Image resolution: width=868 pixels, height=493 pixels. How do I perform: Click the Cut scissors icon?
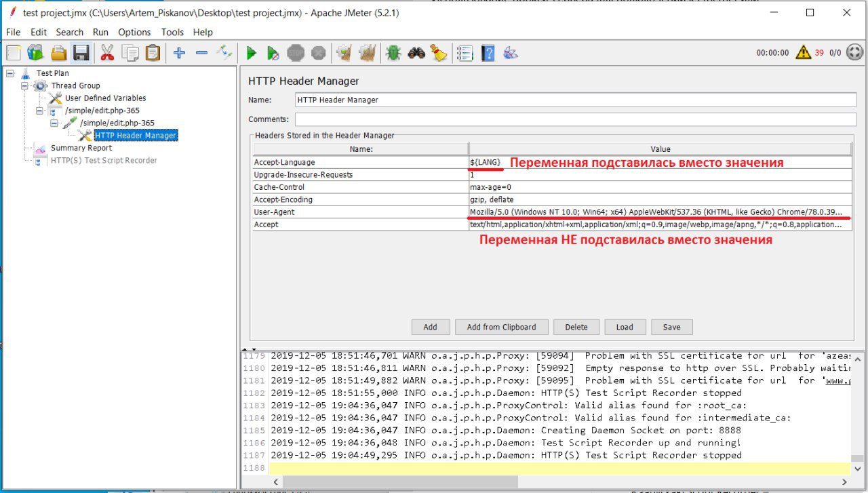coord(107,52)
